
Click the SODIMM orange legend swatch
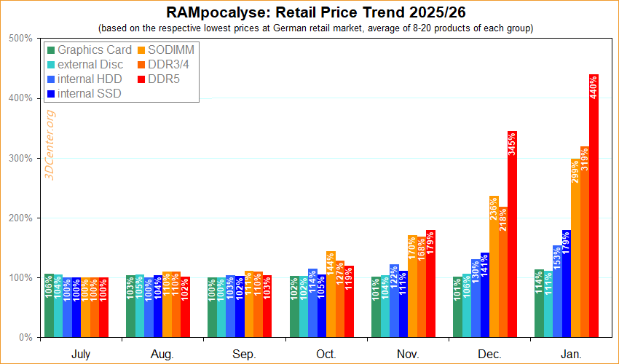point(141,50)
